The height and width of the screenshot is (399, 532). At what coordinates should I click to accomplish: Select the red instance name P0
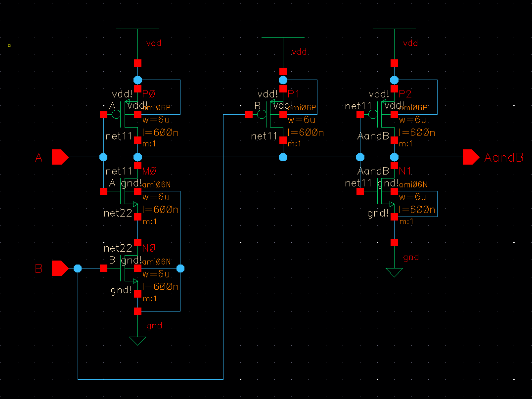149,93
